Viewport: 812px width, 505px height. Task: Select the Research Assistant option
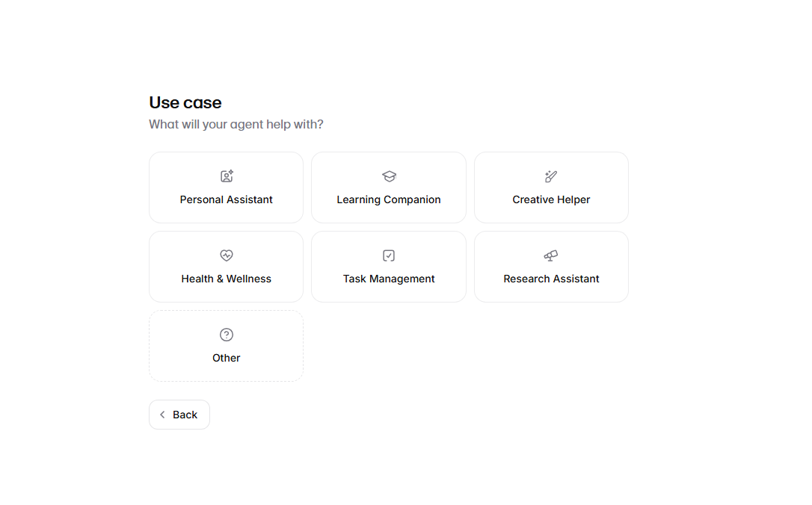tap(551, 267)
